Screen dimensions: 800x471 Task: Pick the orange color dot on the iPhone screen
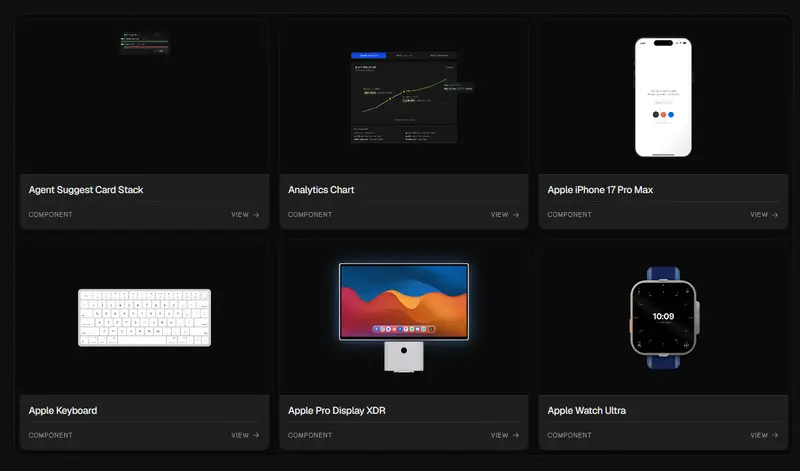pos(663,115)
